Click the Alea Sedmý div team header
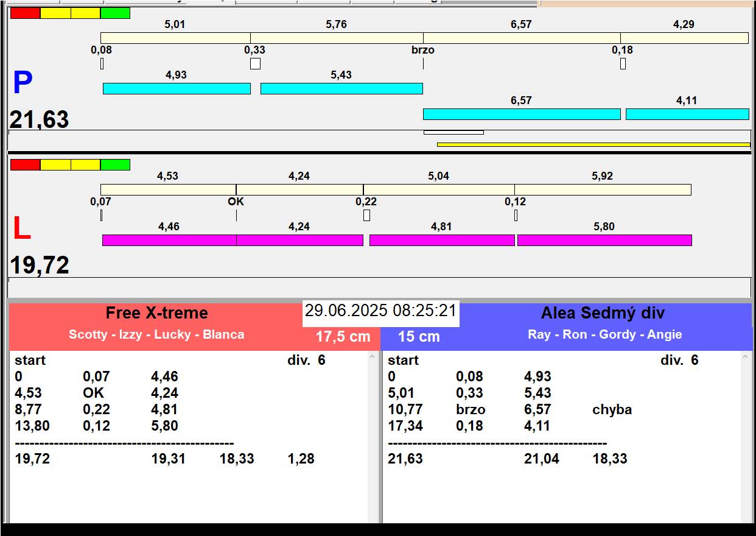 coord(602,313)
